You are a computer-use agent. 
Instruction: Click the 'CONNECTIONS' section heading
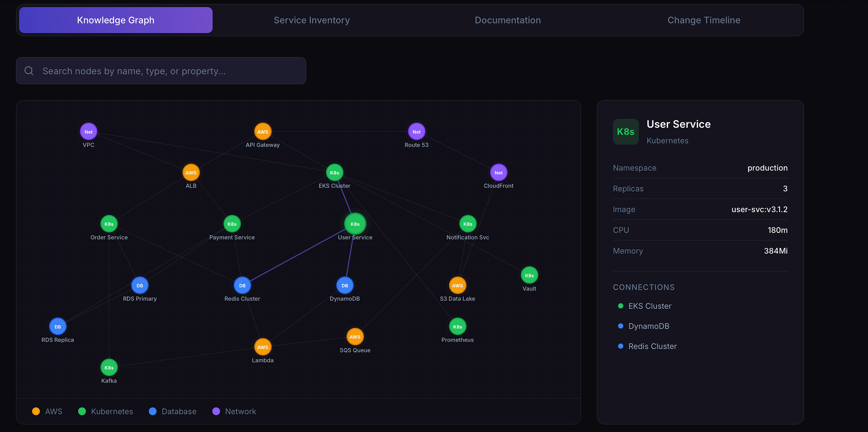pyautogui.click(x=644, y=287)
